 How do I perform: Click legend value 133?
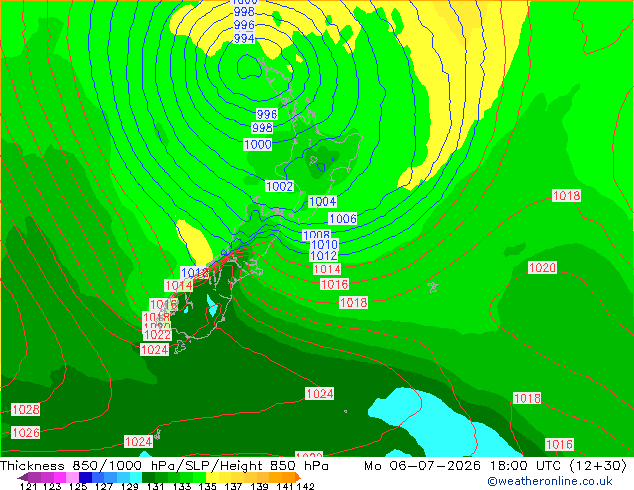[182, 486]
